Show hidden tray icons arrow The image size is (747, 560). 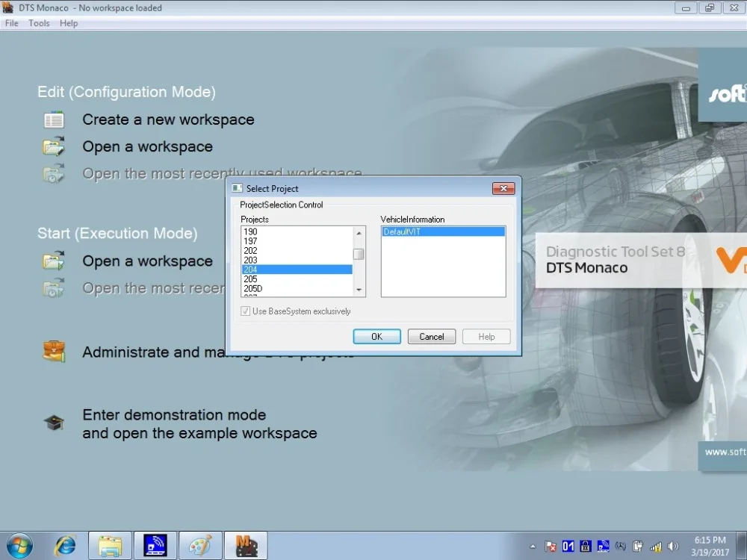(533, 547)
